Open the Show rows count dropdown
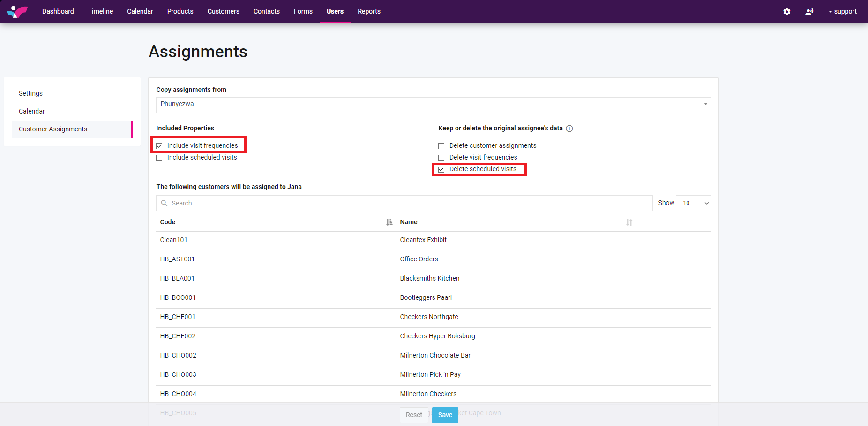 pyautogui.click(x=693, y=203)
